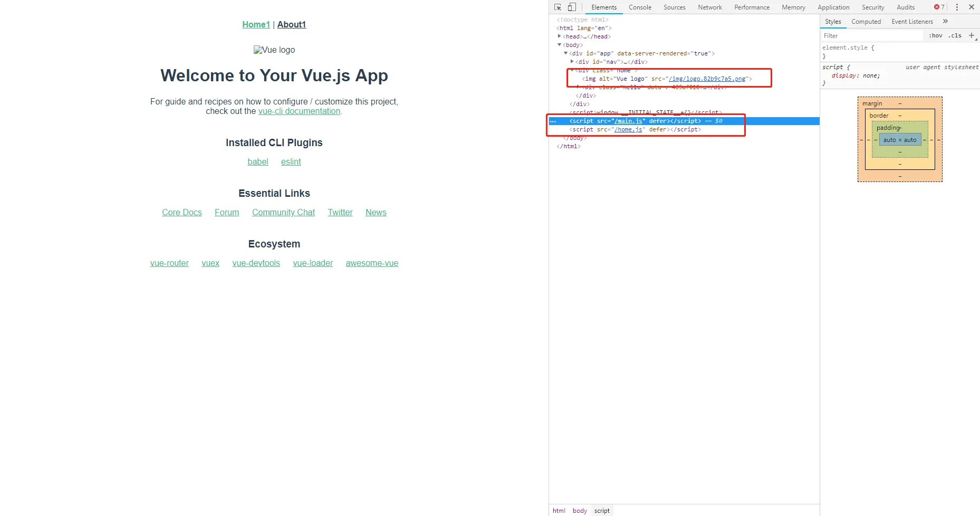980x516 pixels.
Task: Open the Twitter link
Action: coord(340,212)
